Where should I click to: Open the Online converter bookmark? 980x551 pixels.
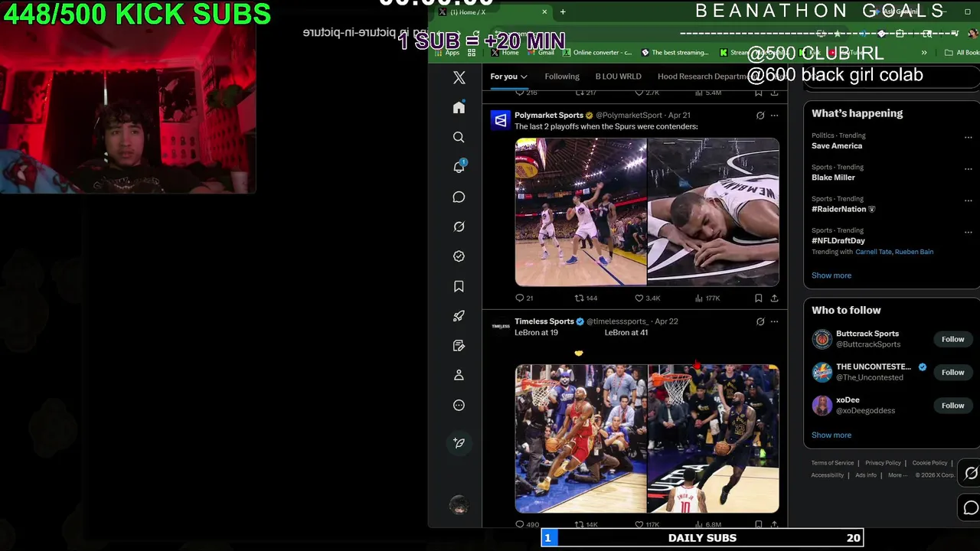click(x=597, y=53)
